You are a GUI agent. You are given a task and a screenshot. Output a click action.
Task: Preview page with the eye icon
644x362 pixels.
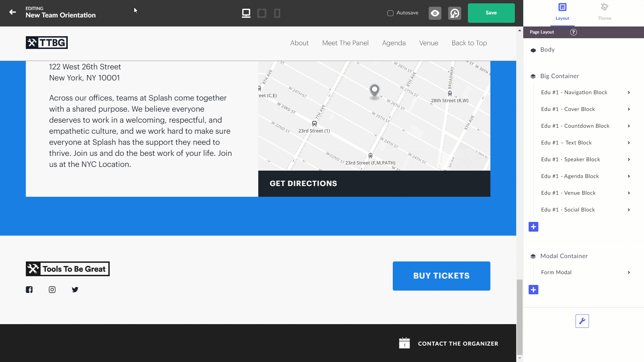pyautogui.click(x=435, y=13)
